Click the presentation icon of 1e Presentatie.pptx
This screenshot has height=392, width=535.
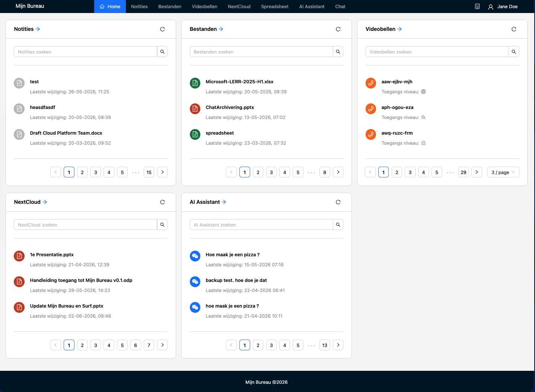(19, 256)
